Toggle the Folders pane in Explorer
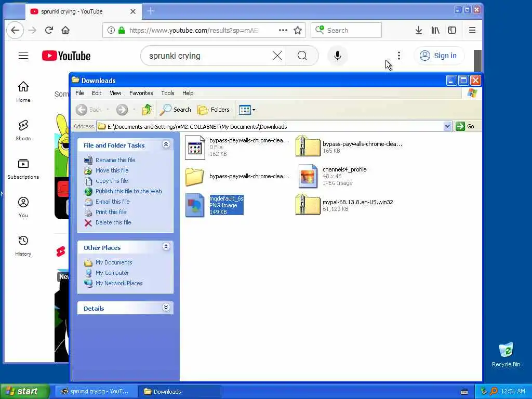 [214, 110]
